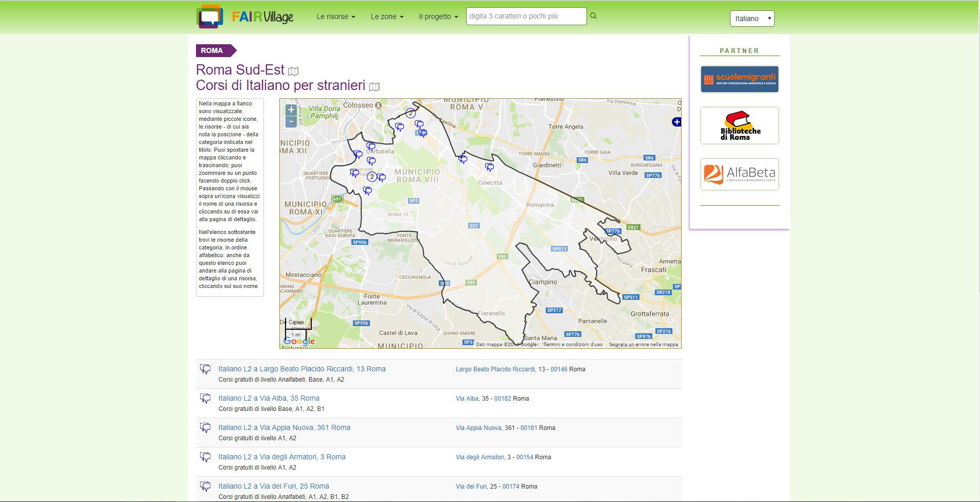Viewport: 980px width, 502px height.
Task: Click postal code 00181 link
Action: pyautogui.click(x=529, y=428)
